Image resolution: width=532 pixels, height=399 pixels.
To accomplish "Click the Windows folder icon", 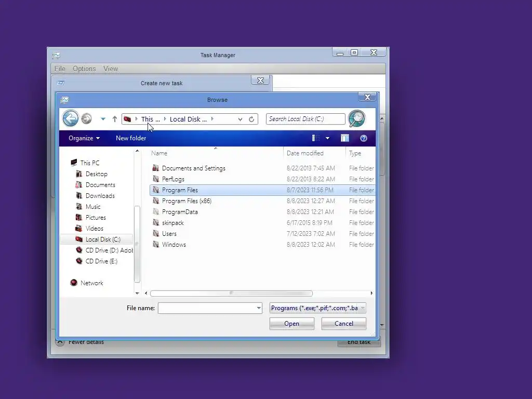I will 156,244.
